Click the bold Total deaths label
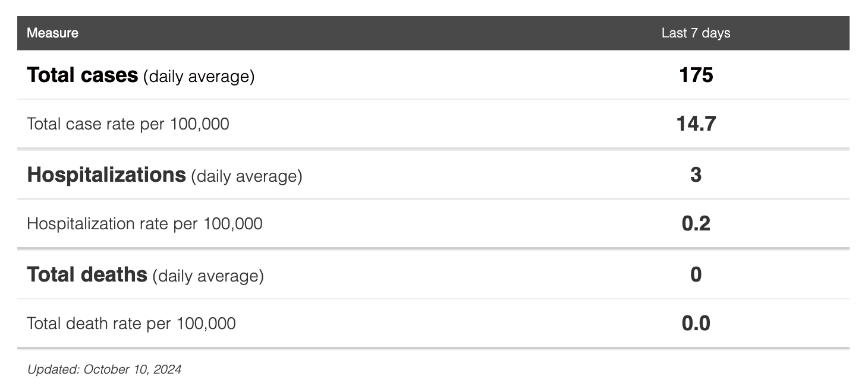The width and height of the screenshot is (868, 392). point(87,275)
